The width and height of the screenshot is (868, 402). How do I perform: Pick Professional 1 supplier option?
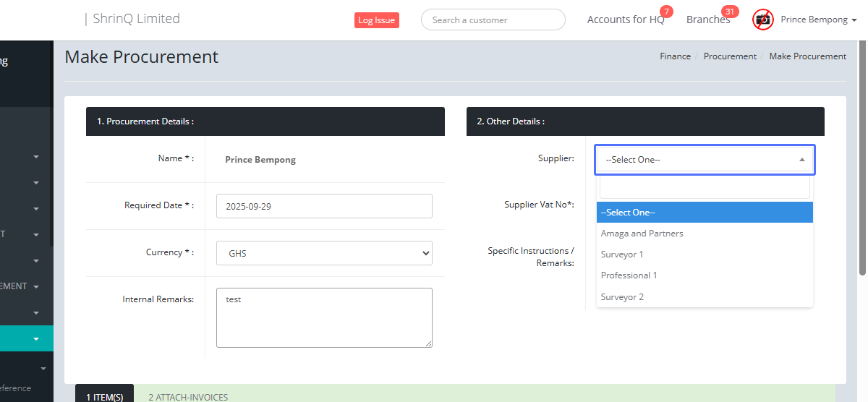pos(629,275)
